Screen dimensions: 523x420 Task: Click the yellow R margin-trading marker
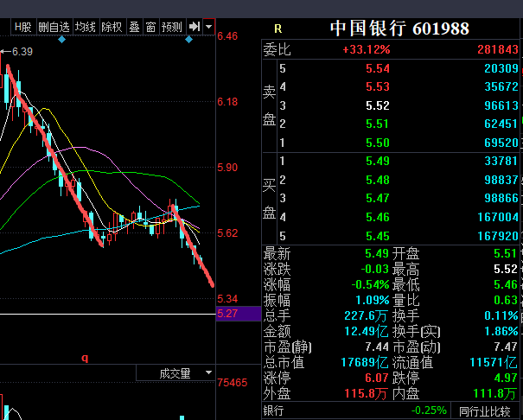click(277, 29)
